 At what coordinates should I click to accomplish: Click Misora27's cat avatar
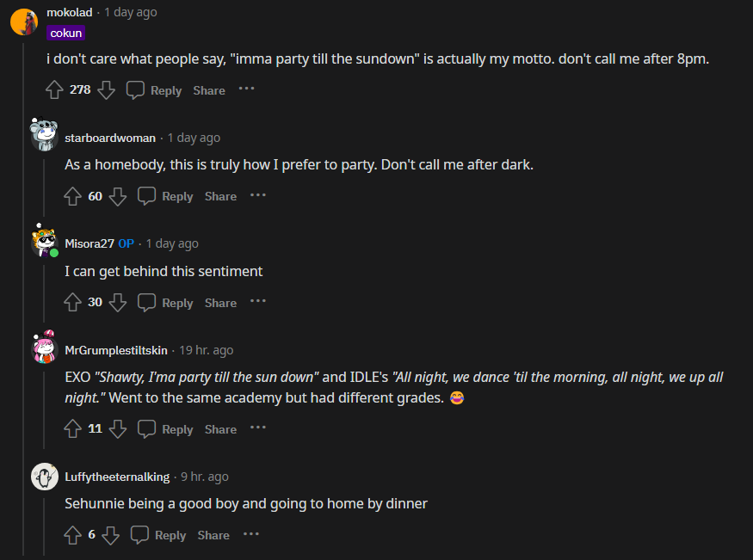point(44,242)
